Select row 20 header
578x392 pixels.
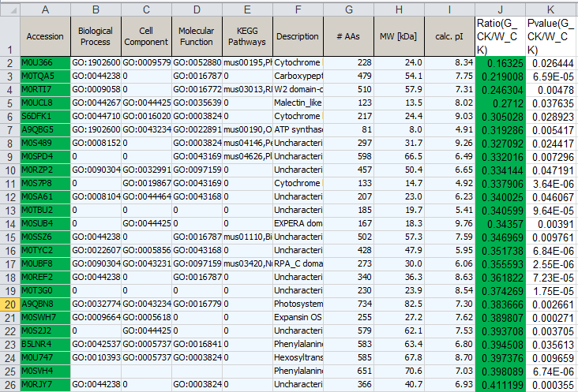[10, 304]
